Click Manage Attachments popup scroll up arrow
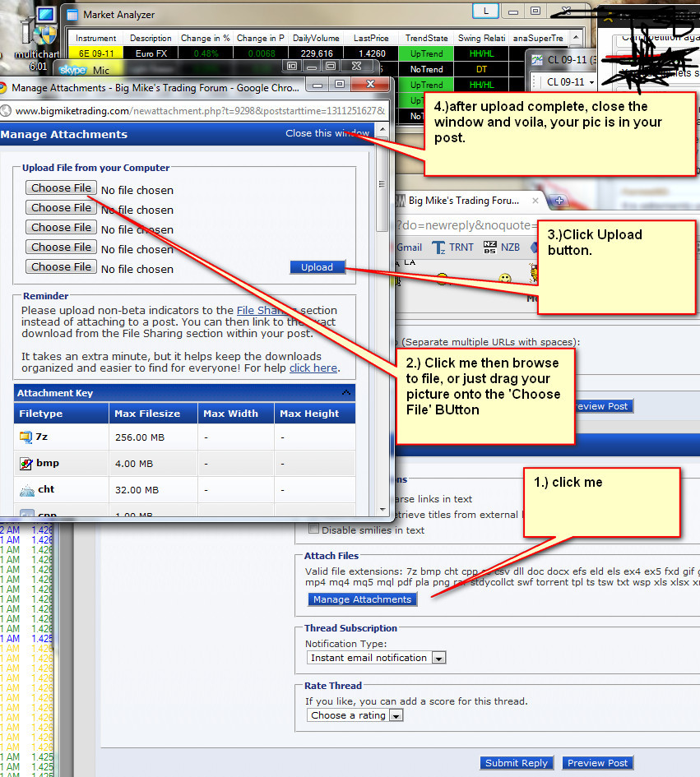This screenshot has width=700, height=777. click(382, 129)
